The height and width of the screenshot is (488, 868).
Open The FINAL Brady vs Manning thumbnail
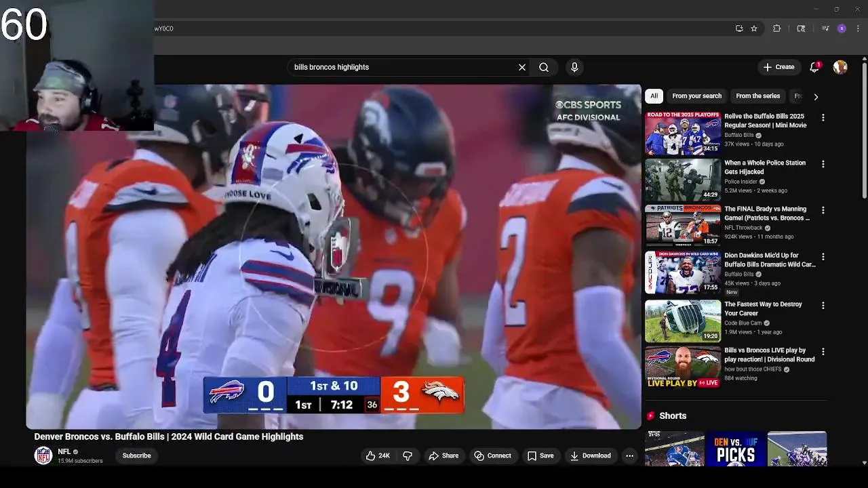point(683,226)
